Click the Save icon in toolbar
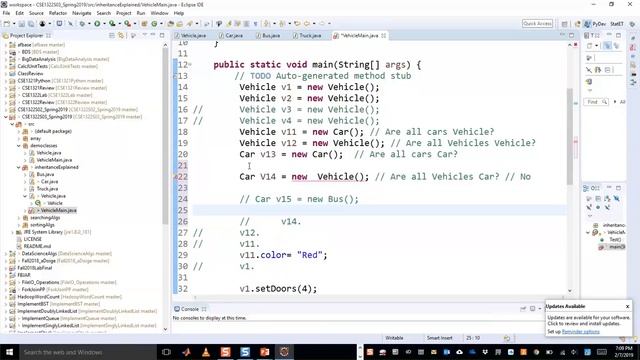 (x=22, y=24)
